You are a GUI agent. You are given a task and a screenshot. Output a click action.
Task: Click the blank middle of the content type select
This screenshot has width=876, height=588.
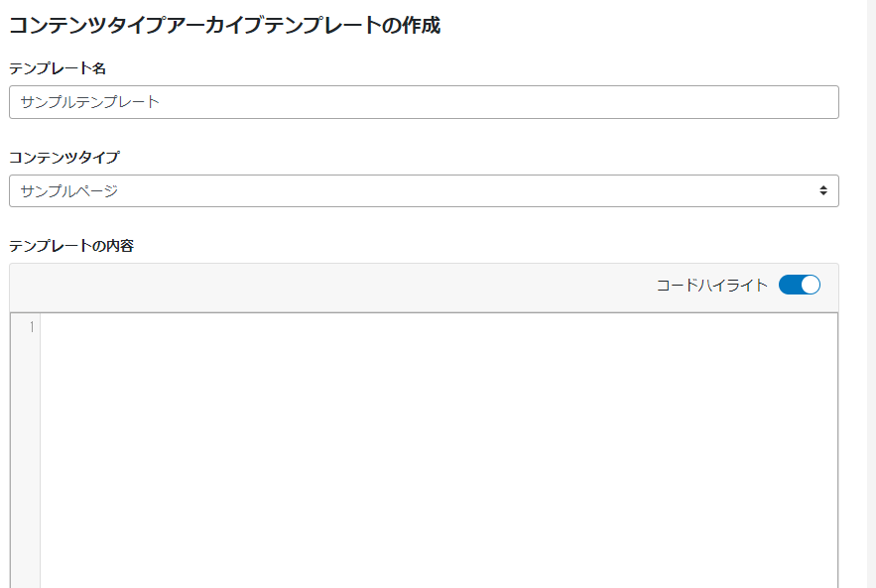(447, 191)
